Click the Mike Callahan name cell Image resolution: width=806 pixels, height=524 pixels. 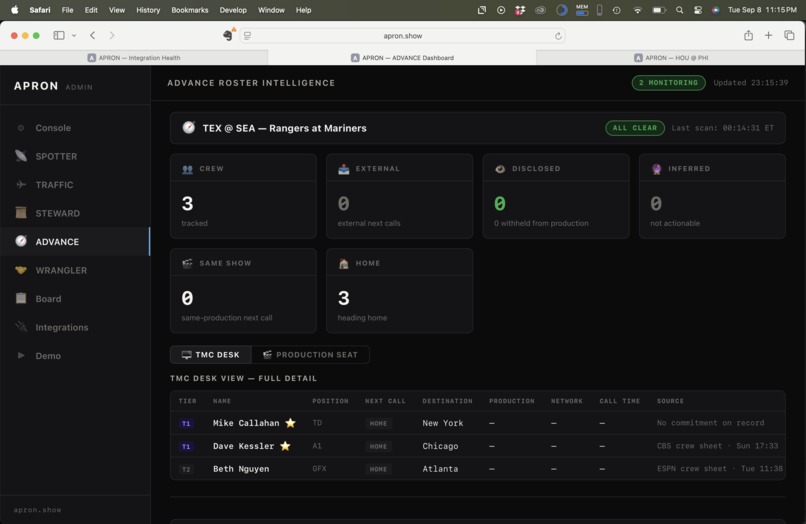click(x=246, y=423)
